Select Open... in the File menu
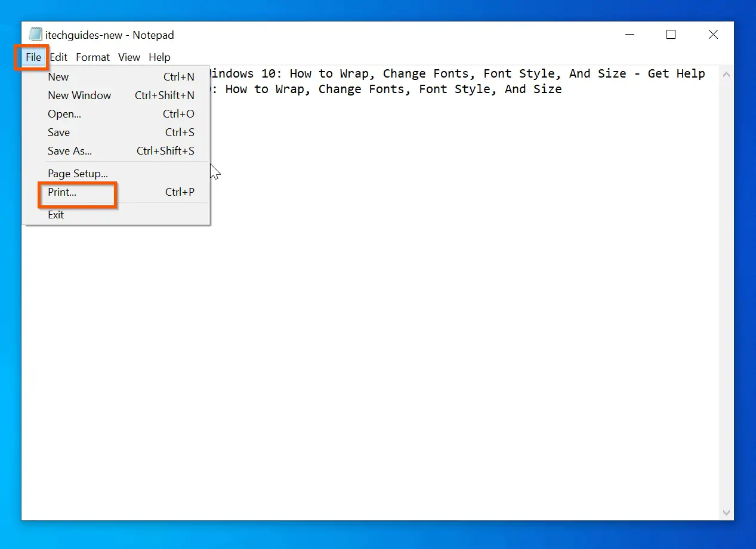Screen dimensions: 756x549 pos(116,114)
